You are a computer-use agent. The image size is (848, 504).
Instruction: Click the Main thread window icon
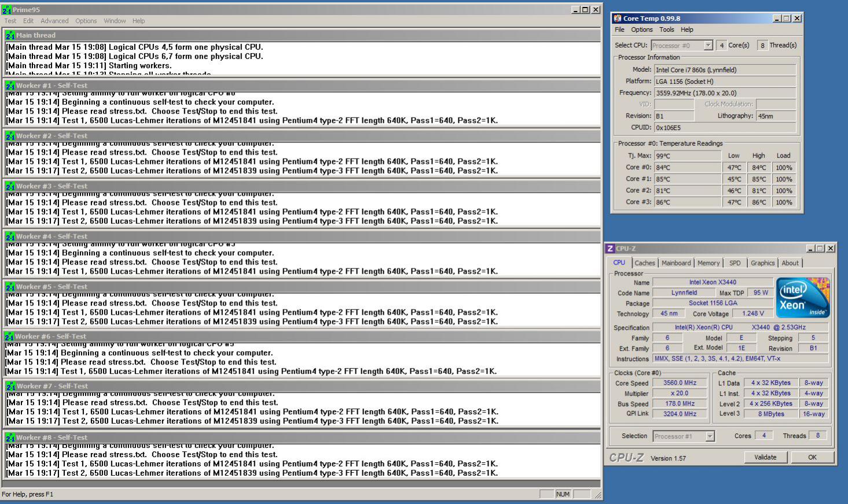click(10, 35)
